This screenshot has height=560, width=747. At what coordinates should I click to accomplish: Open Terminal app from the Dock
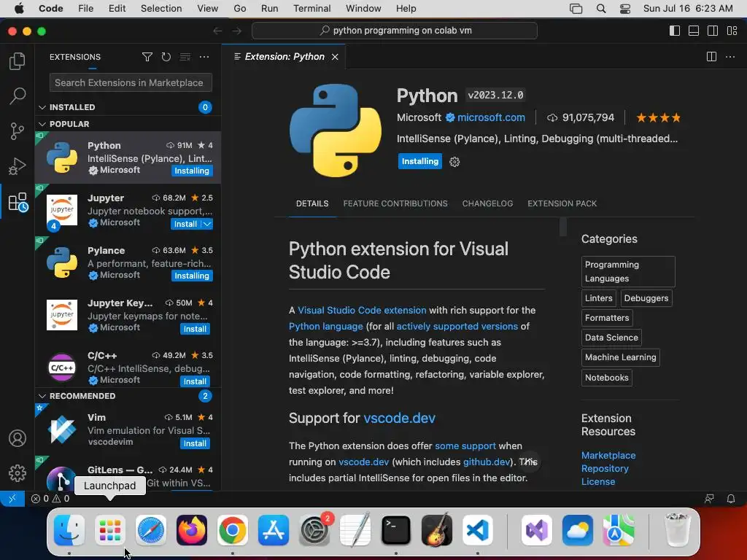click(x=396, y=530)
